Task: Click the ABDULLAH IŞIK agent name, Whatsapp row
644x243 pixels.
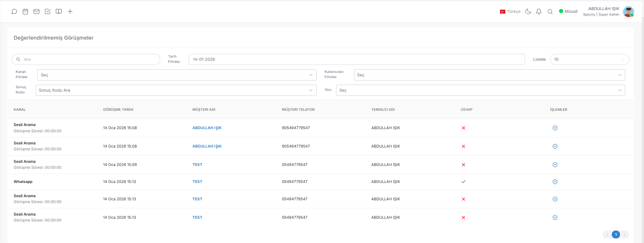Action: 386,182
